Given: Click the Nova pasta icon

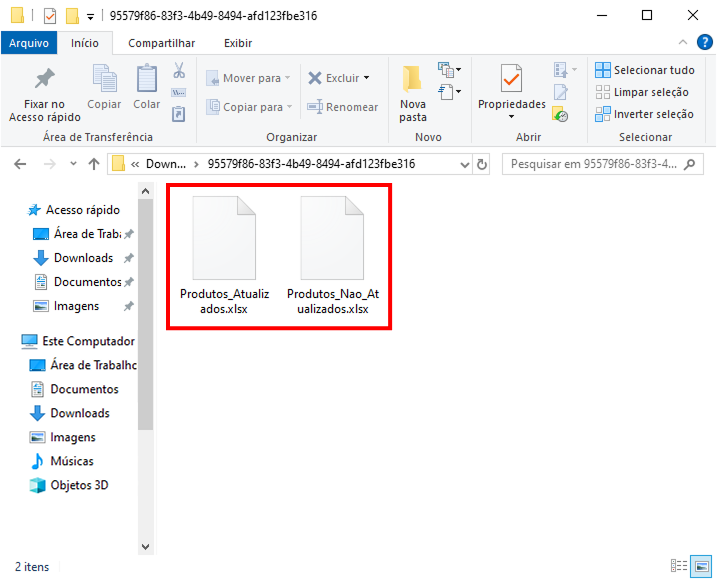Looking at the screenshot, I should point(412,80).
